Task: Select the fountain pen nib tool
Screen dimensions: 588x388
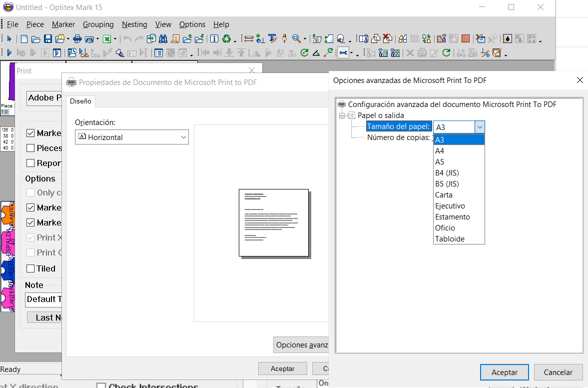Action: 285,38
